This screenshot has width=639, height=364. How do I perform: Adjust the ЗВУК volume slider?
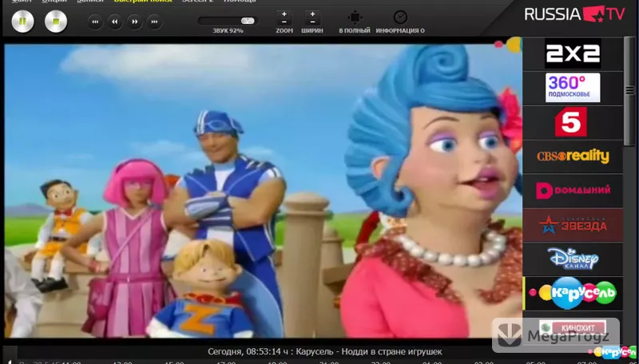[x=227, y=21]
